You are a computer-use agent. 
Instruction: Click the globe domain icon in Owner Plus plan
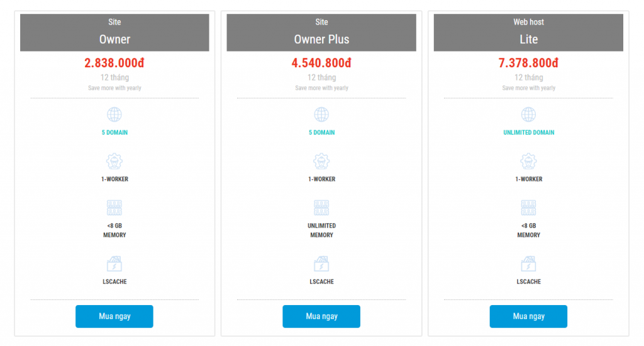click(x=321, y=114)
